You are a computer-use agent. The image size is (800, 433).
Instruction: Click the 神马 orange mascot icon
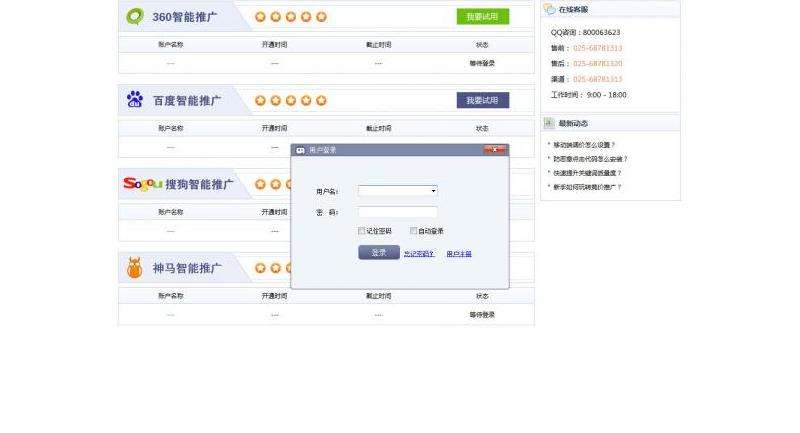[135, 267]
